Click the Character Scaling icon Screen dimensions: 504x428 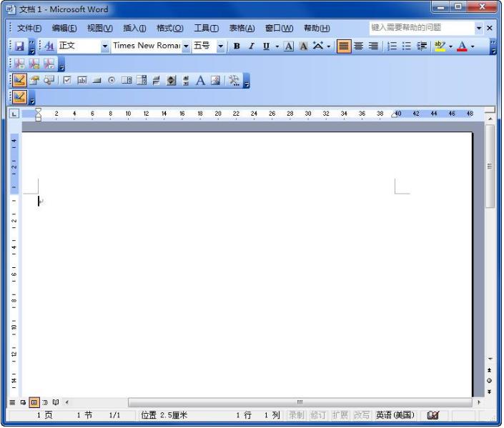click(318, 46)
